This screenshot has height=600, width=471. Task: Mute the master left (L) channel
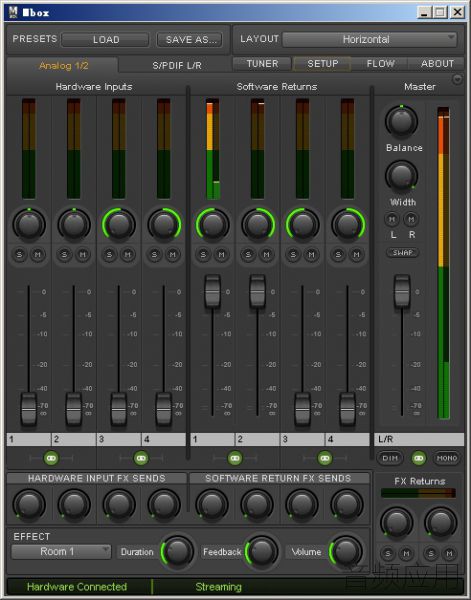coord(392,219)
